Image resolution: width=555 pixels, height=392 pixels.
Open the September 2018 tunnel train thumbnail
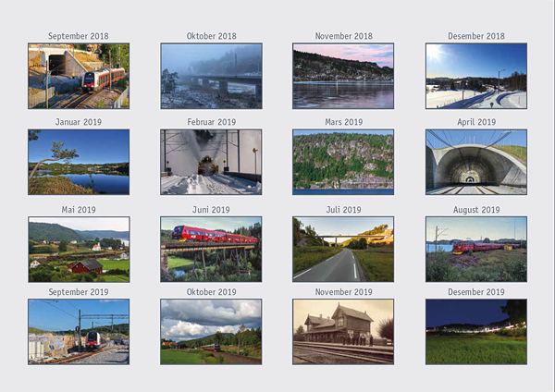79,76
